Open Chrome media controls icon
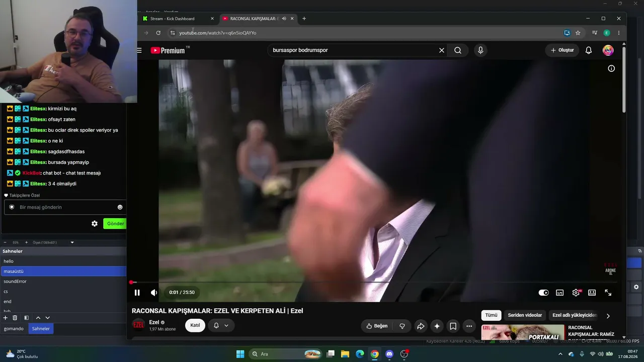This screenshot has height=362, width=644. [x=594, y=33]
